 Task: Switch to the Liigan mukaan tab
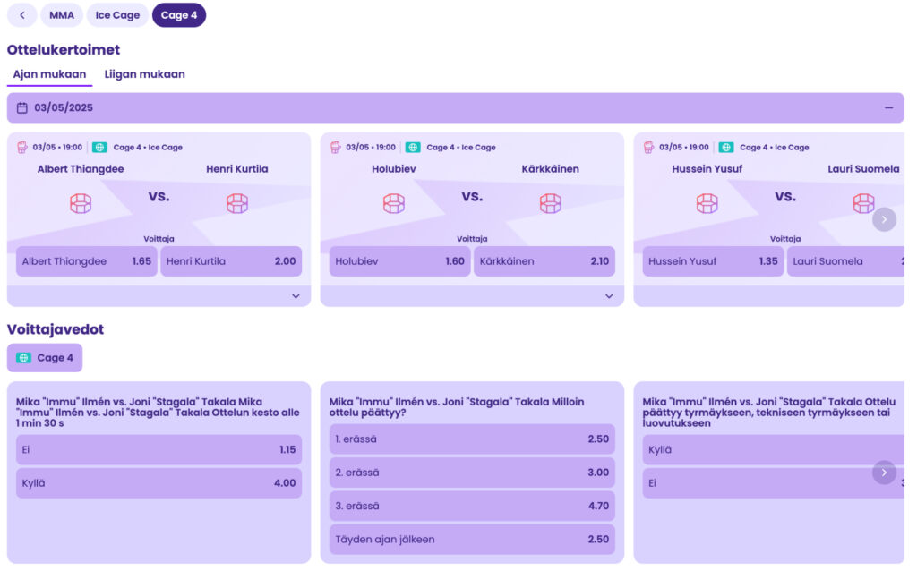145,74
